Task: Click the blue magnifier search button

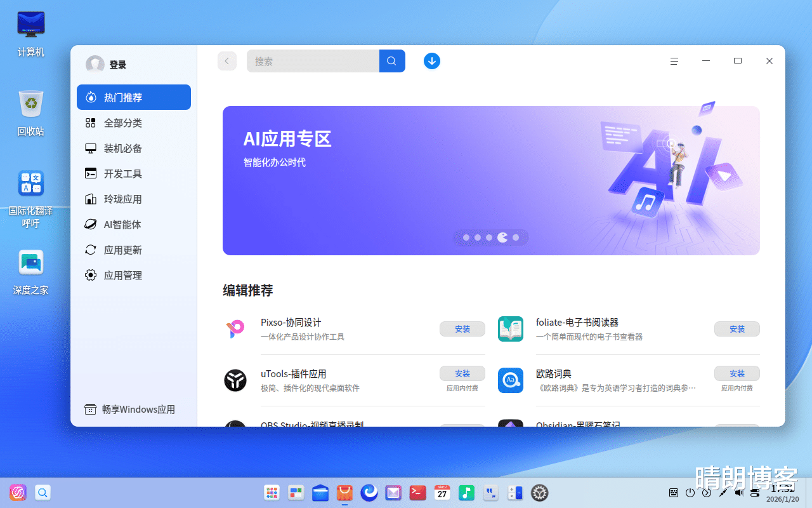Action: click(392, 61)
